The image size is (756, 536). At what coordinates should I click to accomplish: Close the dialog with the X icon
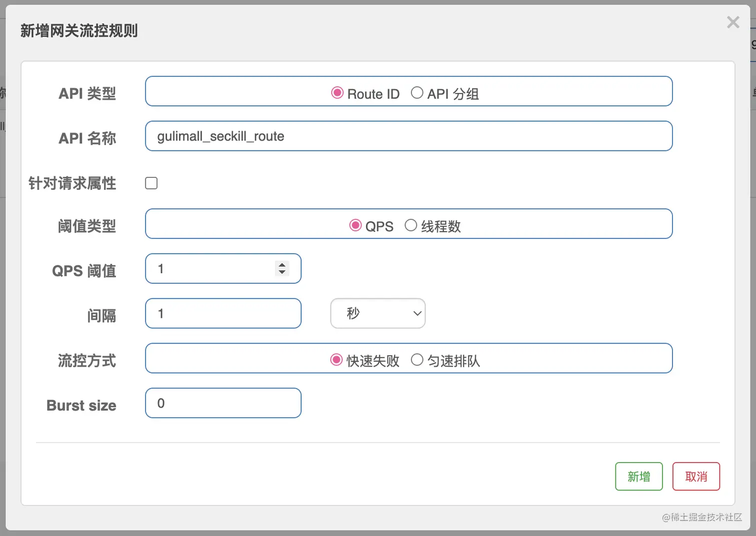[x=732, y=22]
